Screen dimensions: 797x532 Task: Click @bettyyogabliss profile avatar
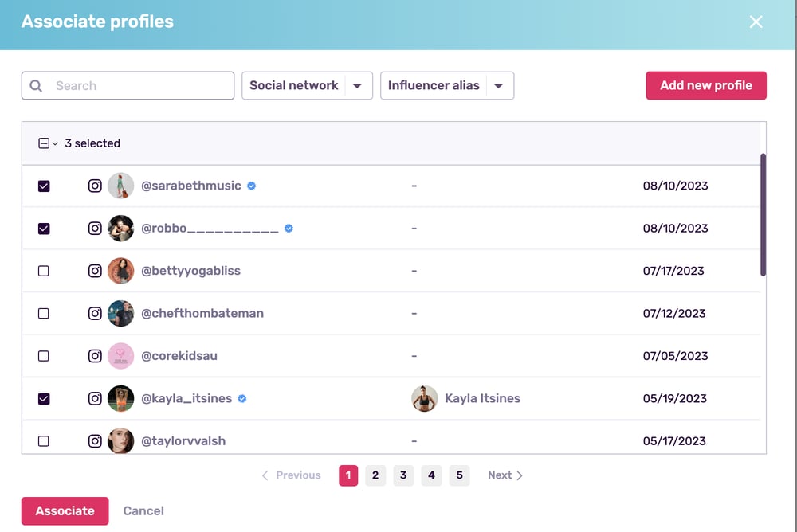[121, 271]
